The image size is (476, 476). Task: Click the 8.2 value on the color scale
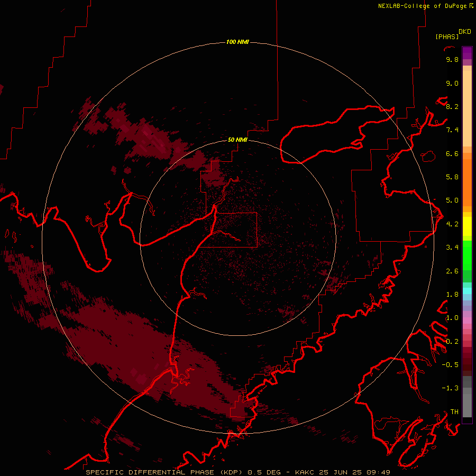pyautogui.click(x=452, y=106)
